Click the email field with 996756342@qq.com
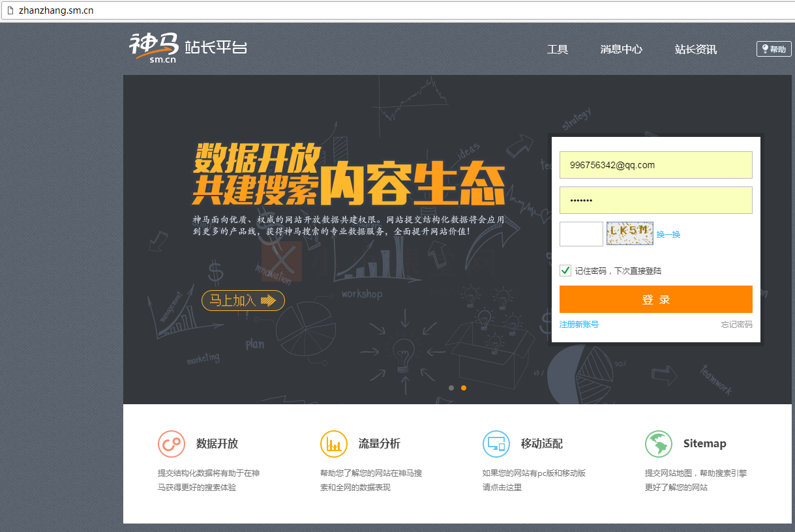The width and height of the screenshot is (795, 532). click(655, 165)
